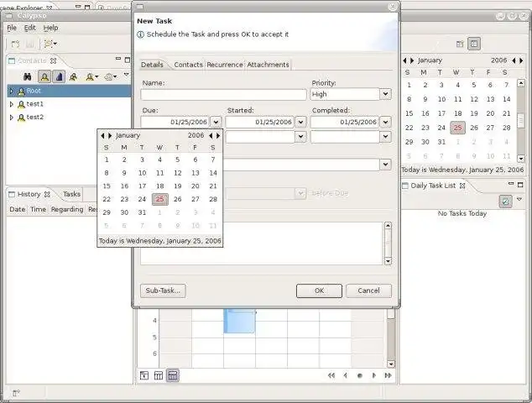Click the OK button
Image resolution: width=532 pixels, height=403 pixels.
click(x=319, y=290)
